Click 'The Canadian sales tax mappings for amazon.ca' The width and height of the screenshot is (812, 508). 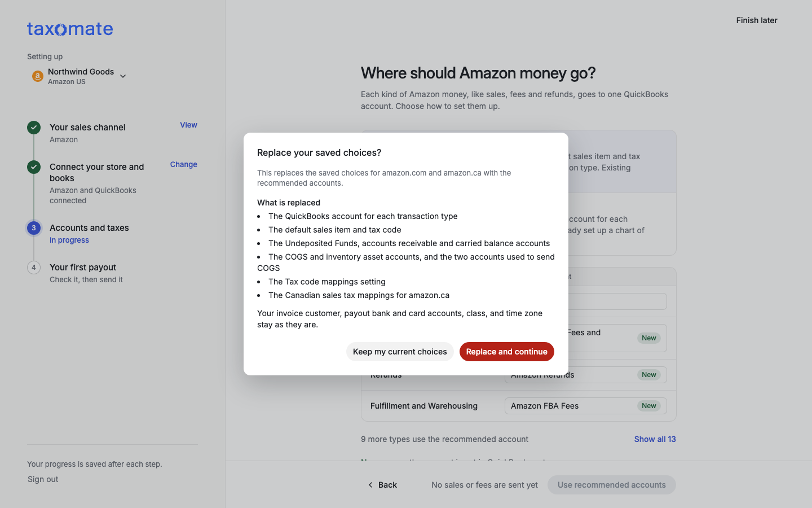359,295
